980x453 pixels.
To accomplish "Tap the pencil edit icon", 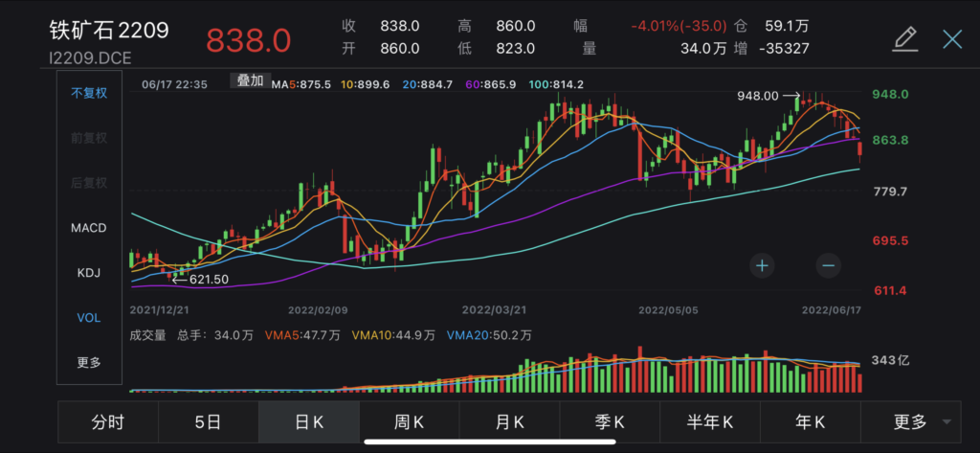I will coord(904,39).
